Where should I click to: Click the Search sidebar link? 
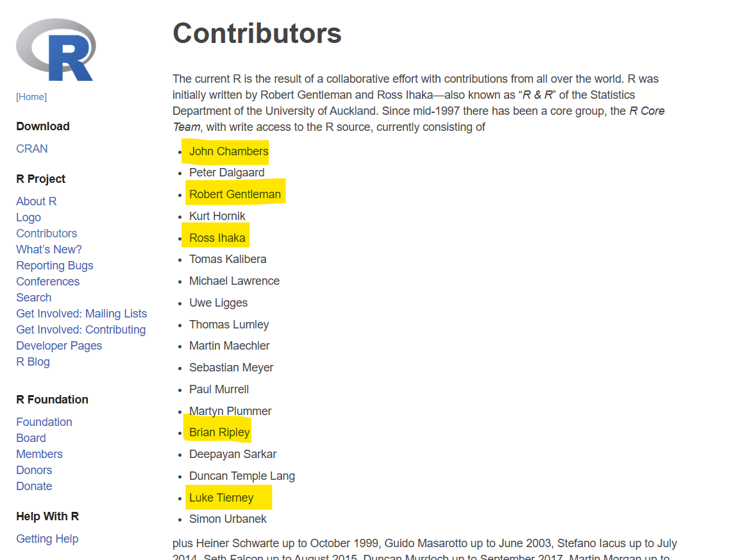click(x=34, y=298)
